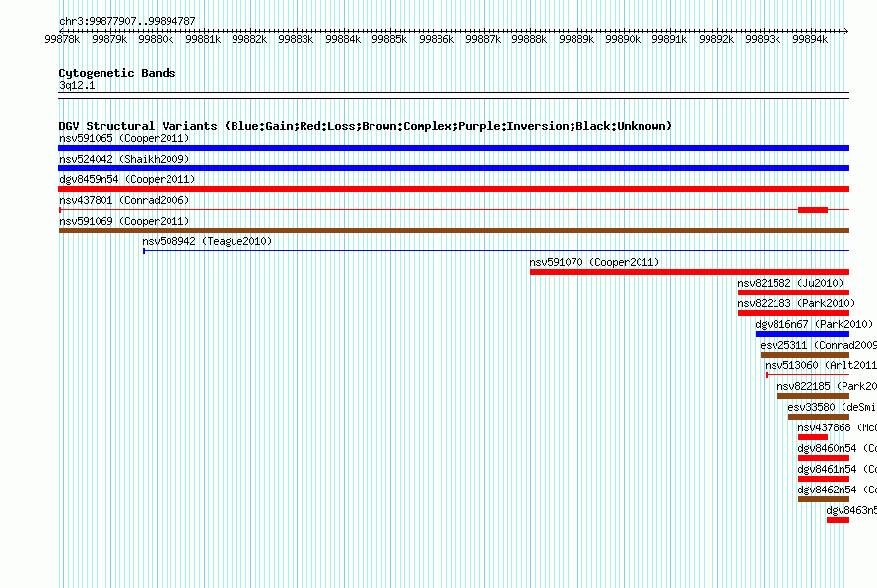Click ruler tick labeled 99882k
Screen dimensions: 877x588
[249, 39]
